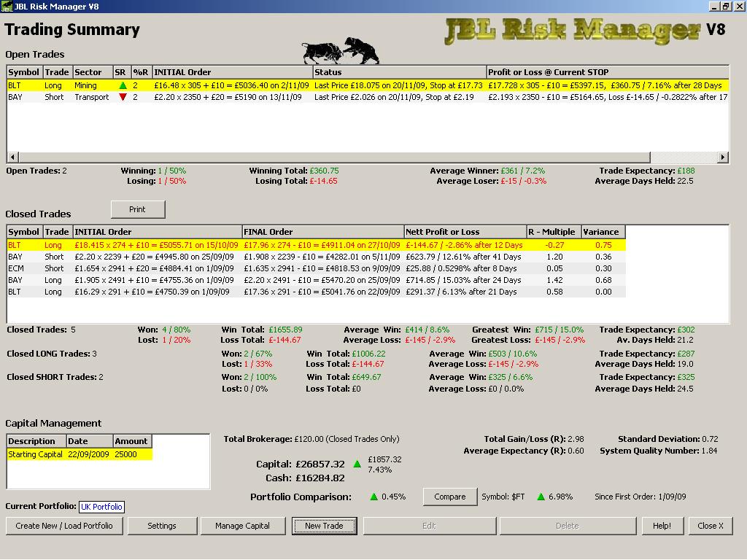Click the Sector column header
Screen dimensions: 747x560
point(93,72)
